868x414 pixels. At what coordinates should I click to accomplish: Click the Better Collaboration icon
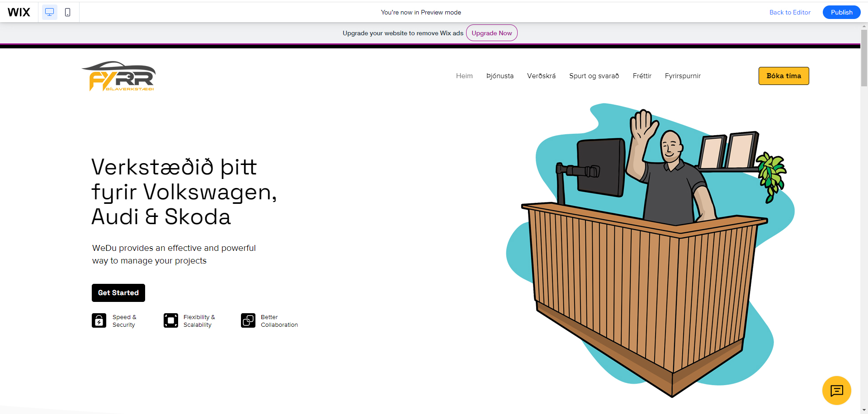tap(248, 320)
